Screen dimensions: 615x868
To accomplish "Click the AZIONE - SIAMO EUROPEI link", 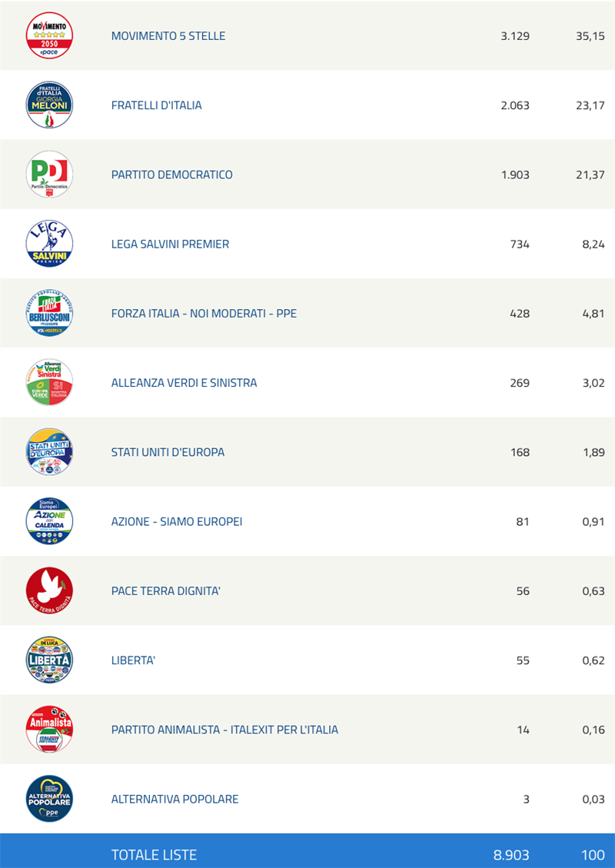I will [177, 521].
